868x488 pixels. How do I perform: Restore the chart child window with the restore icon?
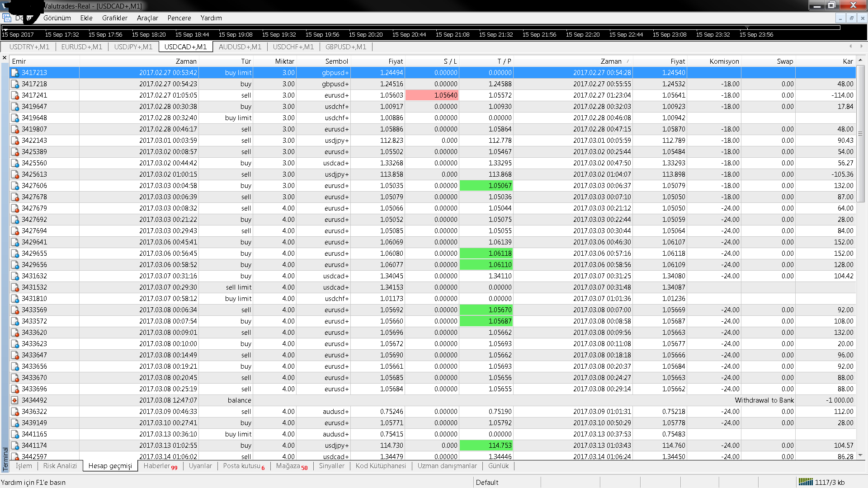pyautogui.click(x=851, y=18)
